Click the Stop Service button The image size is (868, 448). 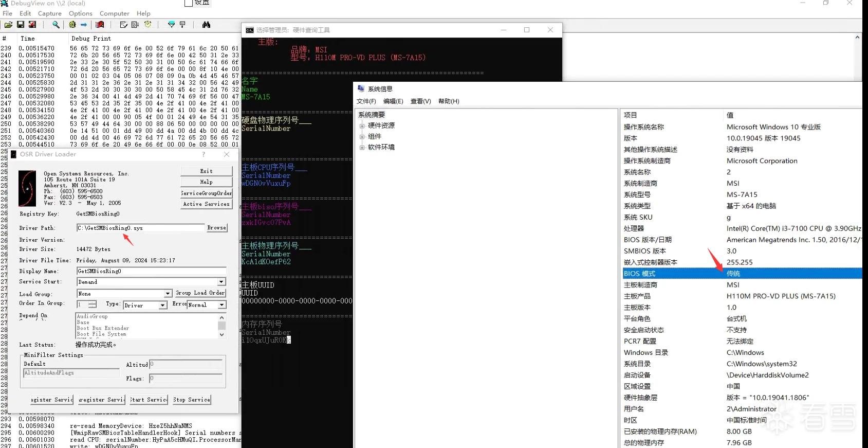point(192,400)
